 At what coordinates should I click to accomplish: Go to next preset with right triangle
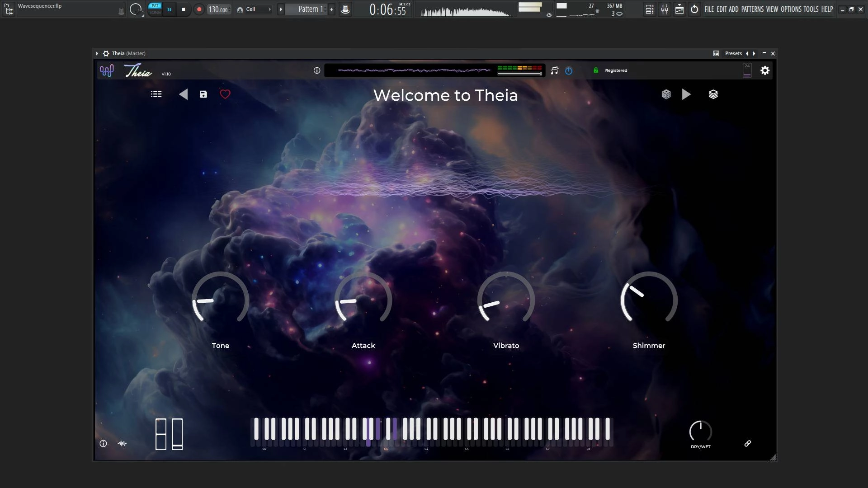pyautogui.click(x=686, y=94)
